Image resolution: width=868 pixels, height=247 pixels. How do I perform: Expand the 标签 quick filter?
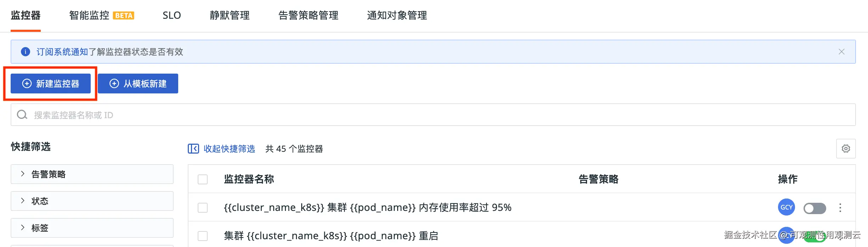[23, 228]
